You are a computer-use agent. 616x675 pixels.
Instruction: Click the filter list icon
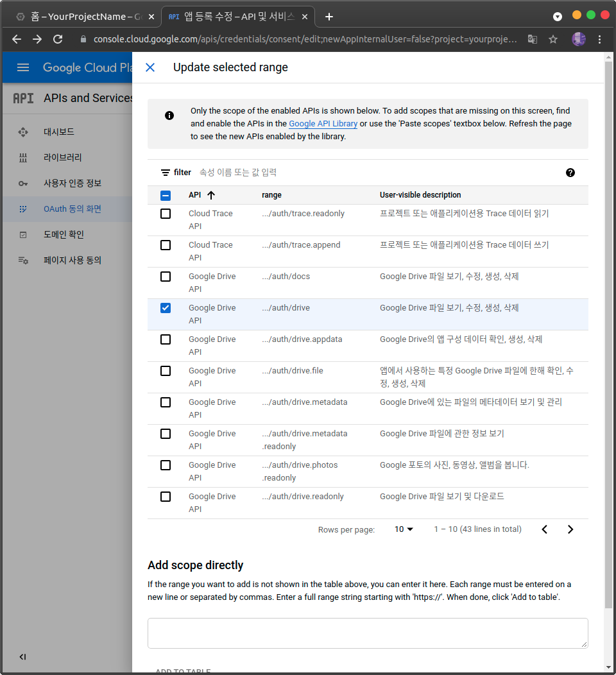(x=166, y=173)
